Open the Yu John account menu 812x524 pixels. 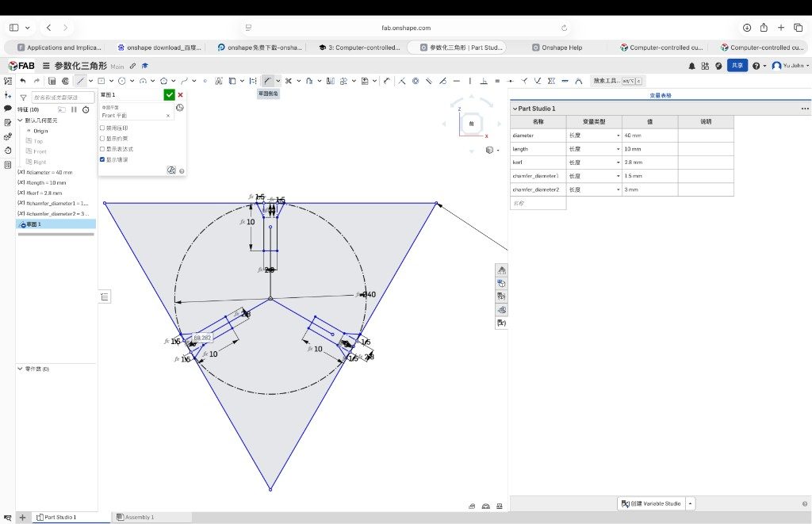(x=791, y=66)
